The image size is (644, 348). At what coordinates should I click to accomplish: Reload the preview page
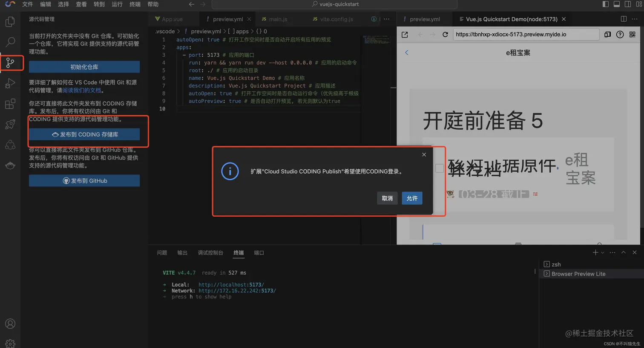445,35
